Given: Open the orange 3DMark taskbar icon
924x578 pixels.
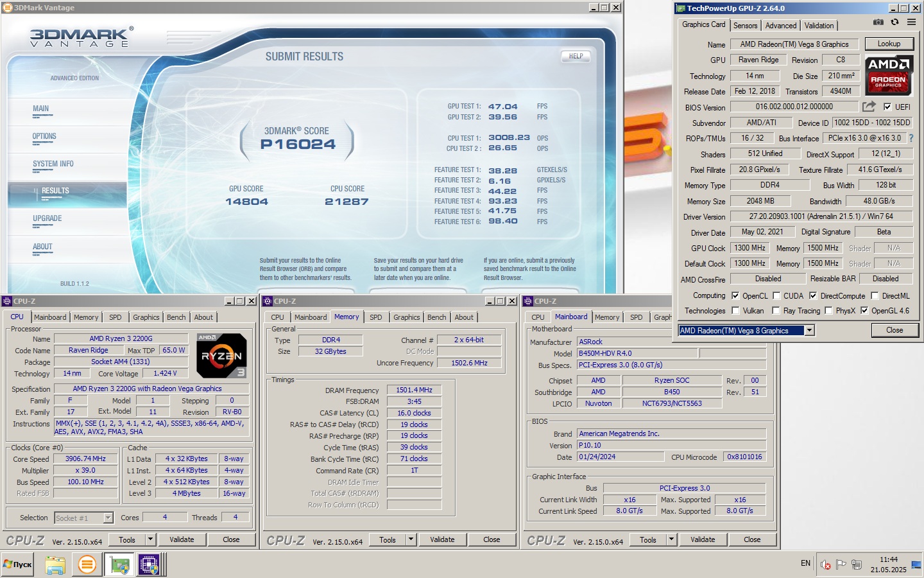Looking at the screenshot, I should tap(87, 565).
